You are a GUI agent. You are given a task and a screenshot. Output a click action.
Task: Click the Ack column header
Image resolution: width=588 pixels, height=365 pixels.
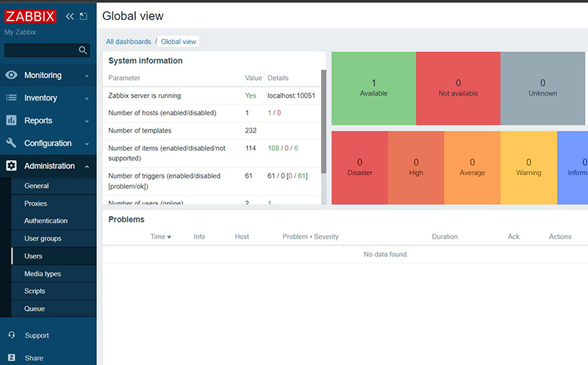tap(513, 236)
